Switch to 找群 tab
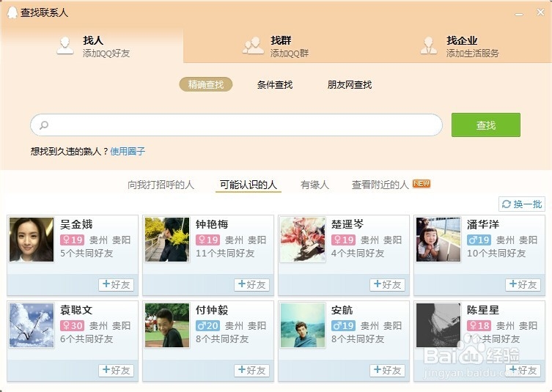552x392 pixels. 276,46
